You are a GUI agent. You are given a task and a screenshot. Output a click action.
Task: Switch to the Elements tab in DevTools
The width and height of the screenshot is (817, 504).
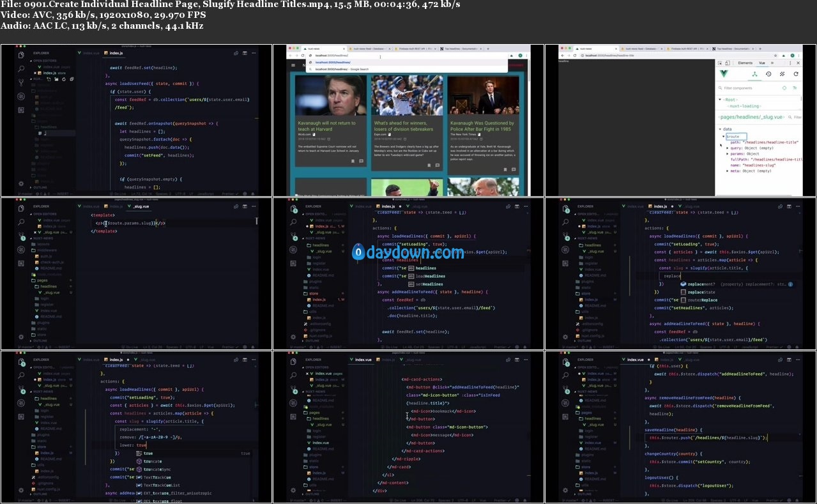pyautogui.click(x=745, y=63)
